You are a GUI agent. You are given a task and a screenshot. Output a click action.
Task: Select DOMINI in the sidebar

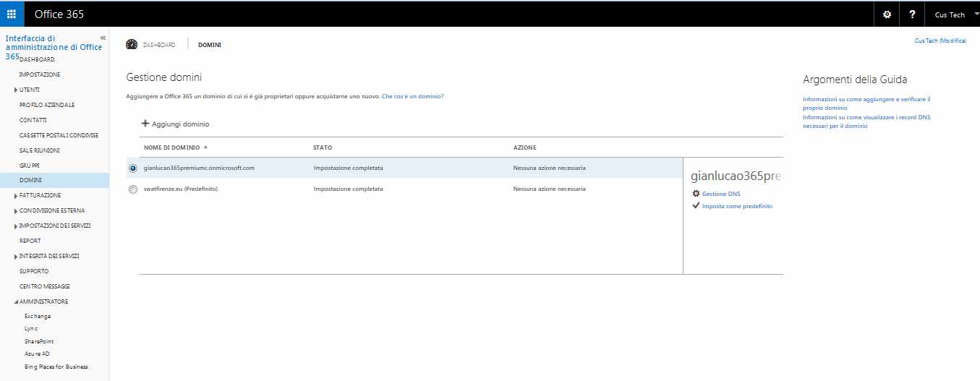point(54,180)
